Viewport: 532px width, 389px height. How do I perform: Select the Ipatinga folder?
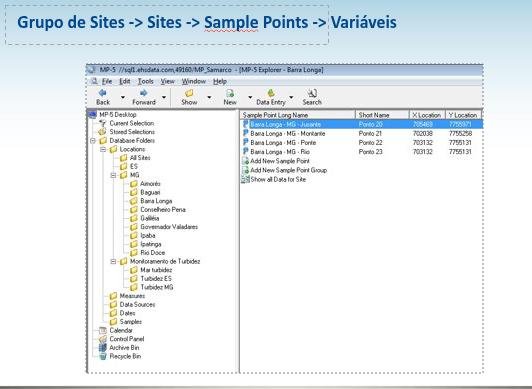[x=151, y=244]
